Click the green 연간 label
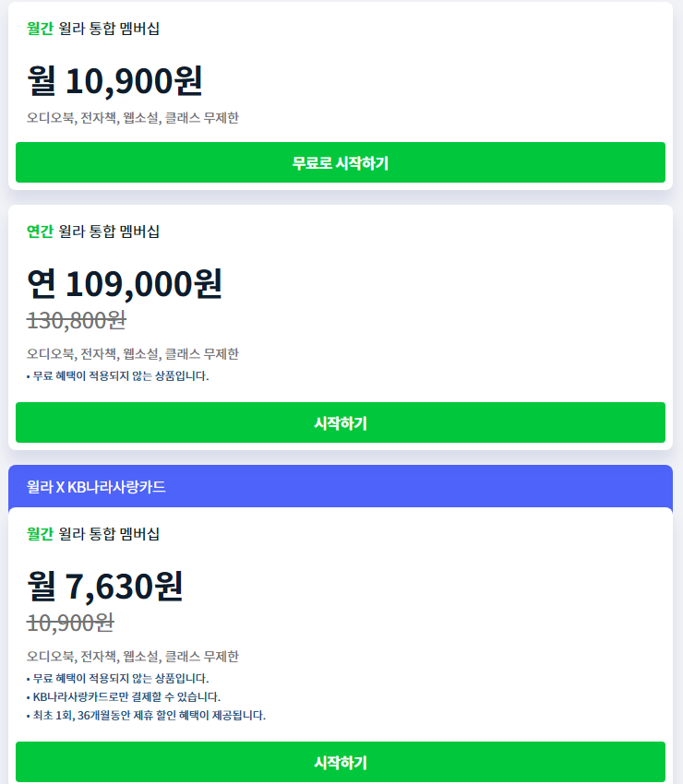 click(40, 232)
